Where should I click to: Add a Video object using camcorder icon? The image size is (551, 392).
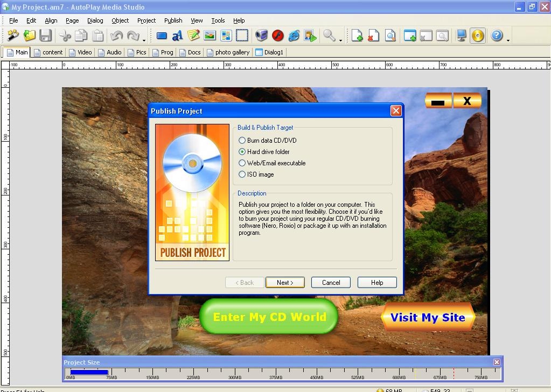point(262,36)
